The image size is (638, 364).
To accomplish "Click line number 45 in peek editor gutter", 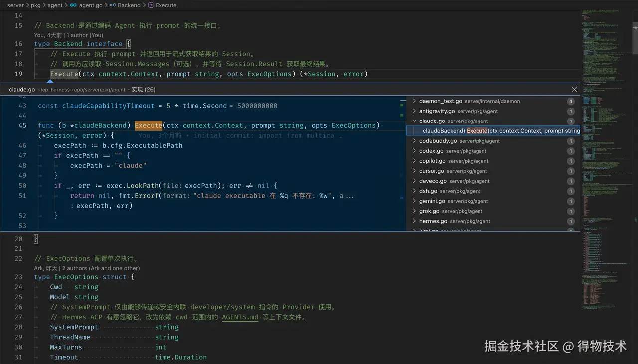I will click(x=22, y=125).
